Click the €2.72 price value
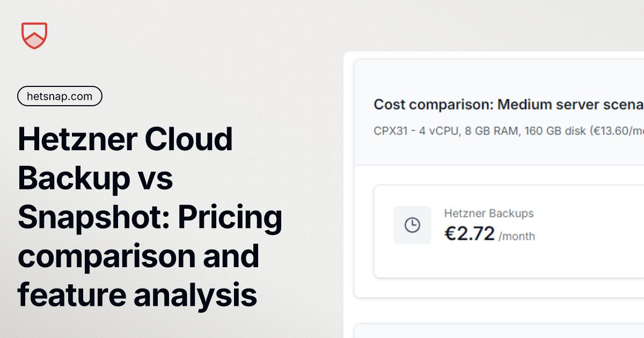644x338 pixels. click(470, 234)
